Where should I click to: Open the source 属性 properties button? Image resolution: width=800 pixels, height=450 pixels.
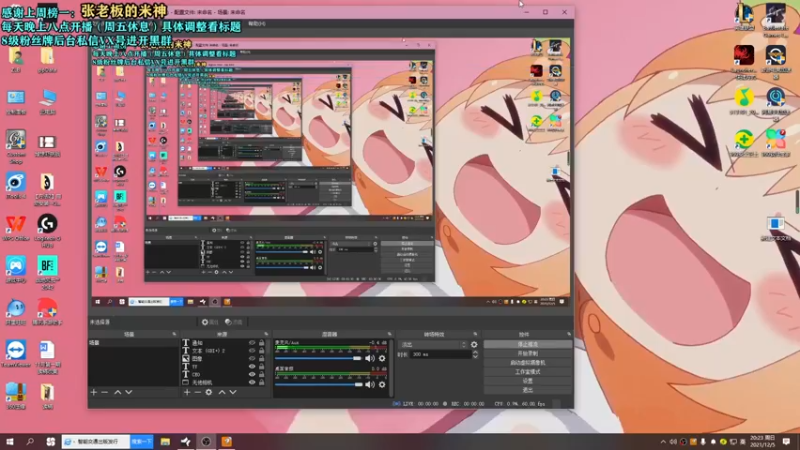pyautogui.click(x=210, y=322)
